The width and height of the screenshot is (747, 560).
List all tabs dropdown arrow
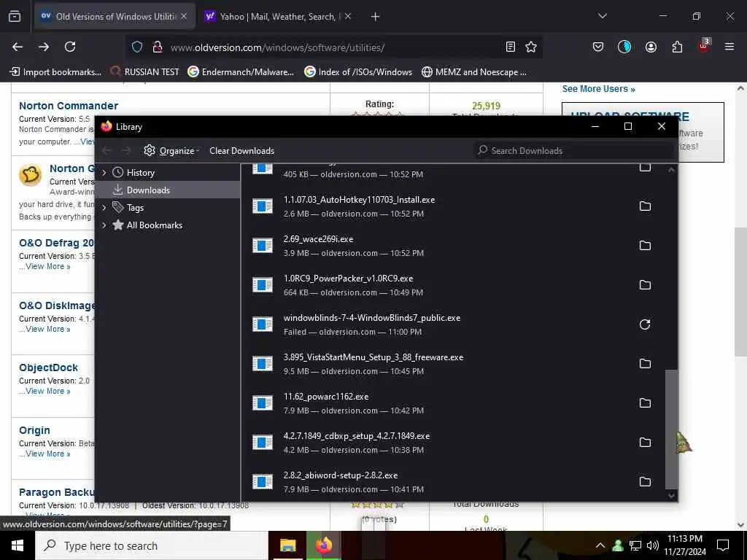pos(602,16)
